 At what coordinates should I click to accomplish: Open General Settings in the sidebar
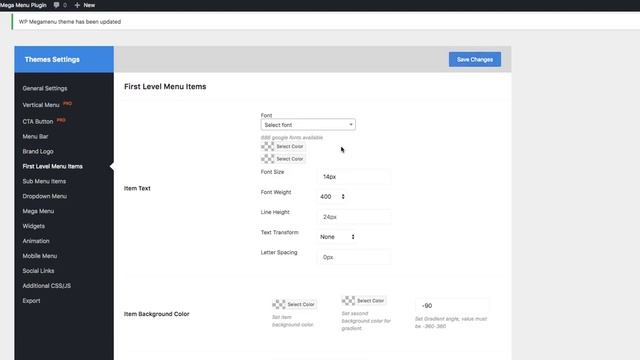click(45, 89)
